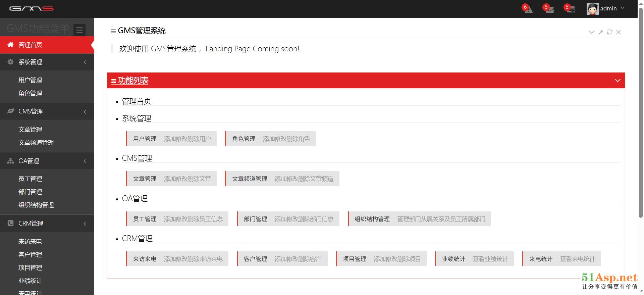Close the GMS管理系统 panel with the X icon
Viewport: 644px width, 295px height.
point(619,32)
